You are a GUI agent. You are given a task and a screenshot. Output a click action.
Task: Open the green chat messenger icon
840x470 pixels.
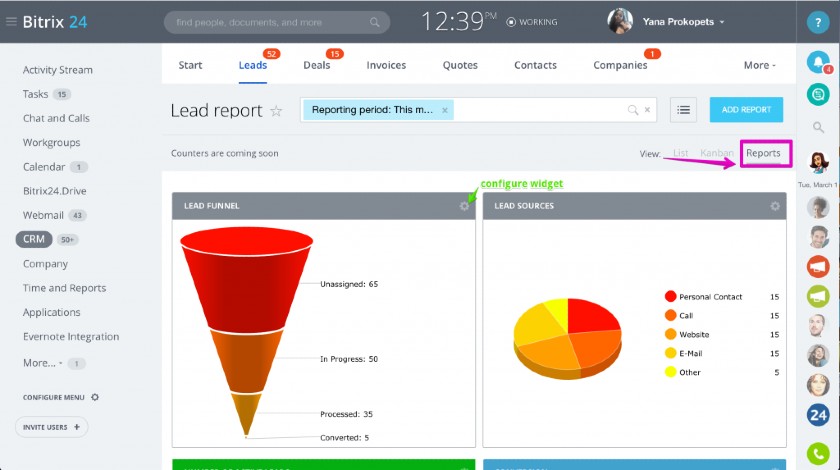[818, 94]
